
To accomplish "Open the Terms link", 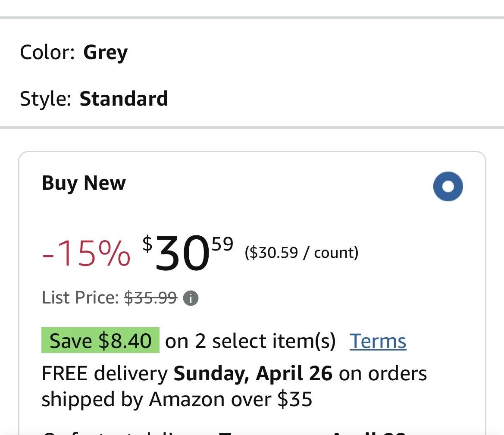I will [378, 341].
